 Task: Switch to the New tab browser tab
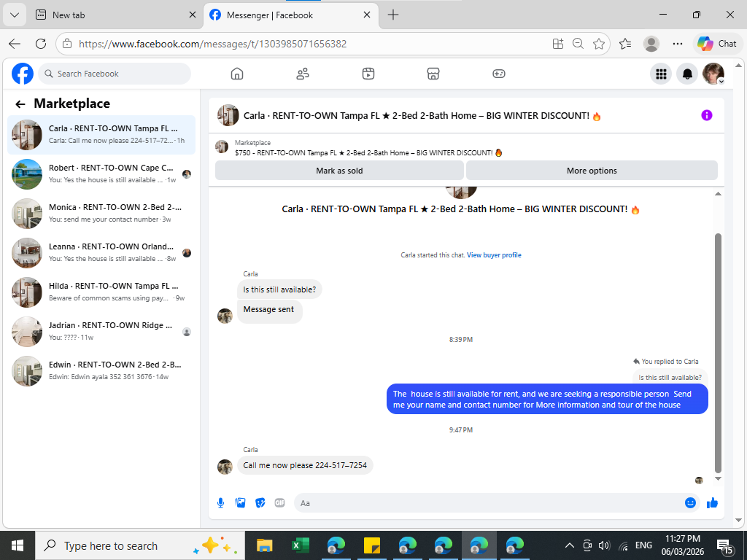click(x=116, y=15)
